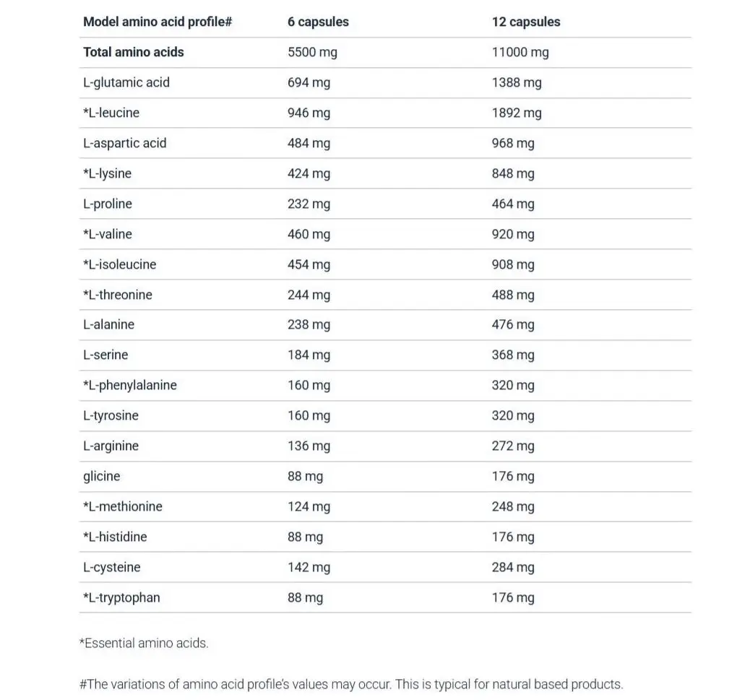This screenshot has width=750, height=700.
Task: Click the 11000 mg total value
Action: (520, 52)
